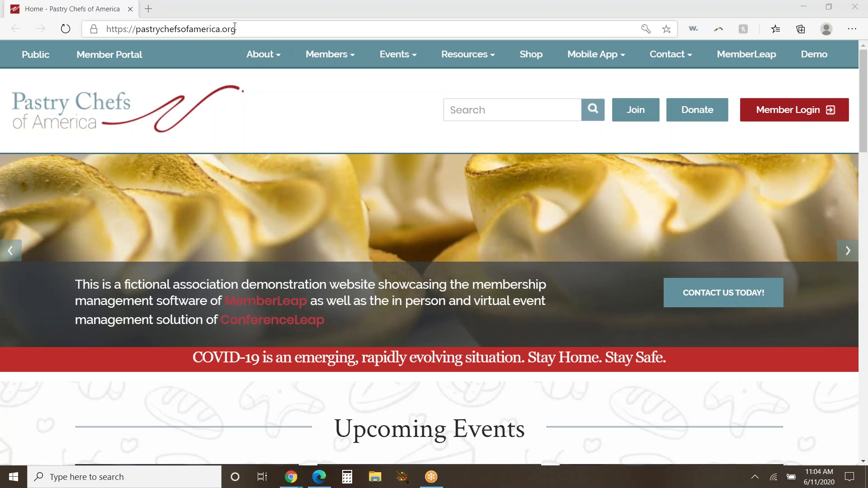Open the Demo nav item

click(814, 54)
